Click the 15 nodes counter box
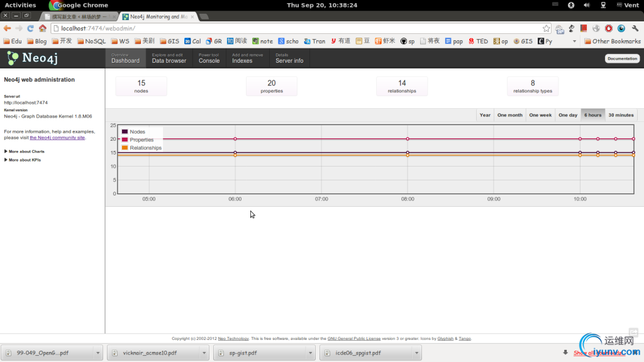Screen dimensions: 644x362 pos(141,86)
